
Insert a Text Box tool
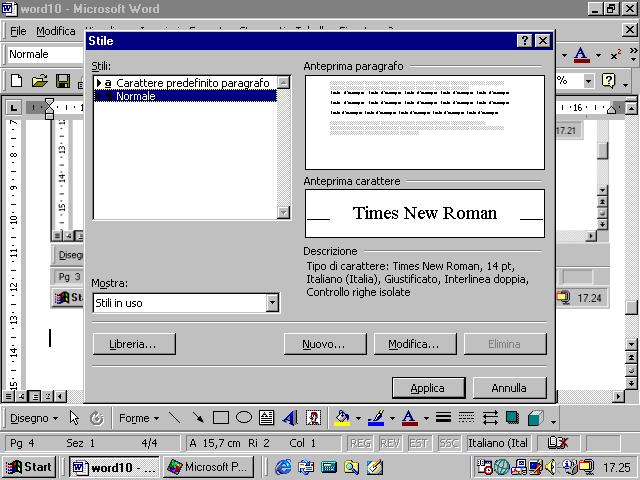(267, 418)
